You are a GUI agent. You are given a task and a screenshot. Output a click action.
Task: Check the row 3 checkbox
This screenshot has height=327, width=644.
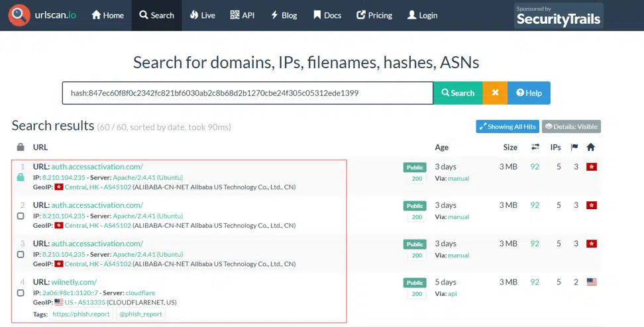[x=21, y=254]
